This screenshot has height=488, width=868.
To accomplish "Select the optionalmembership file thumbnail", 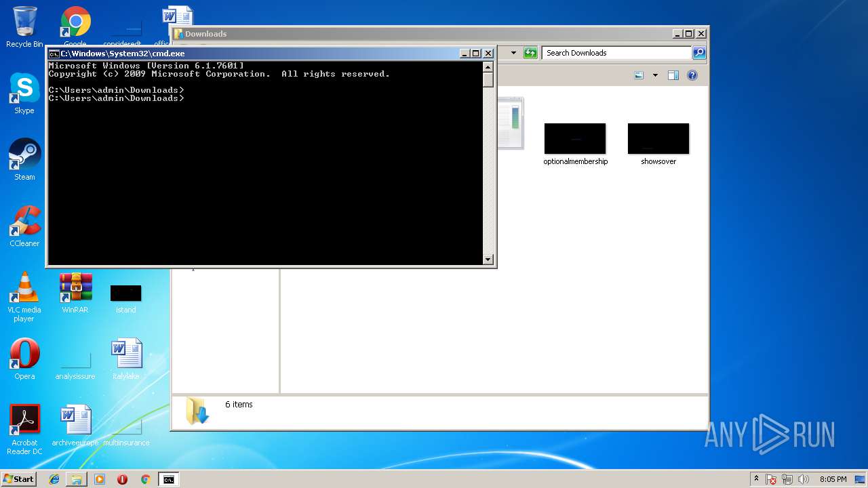I will coord(575,138).
